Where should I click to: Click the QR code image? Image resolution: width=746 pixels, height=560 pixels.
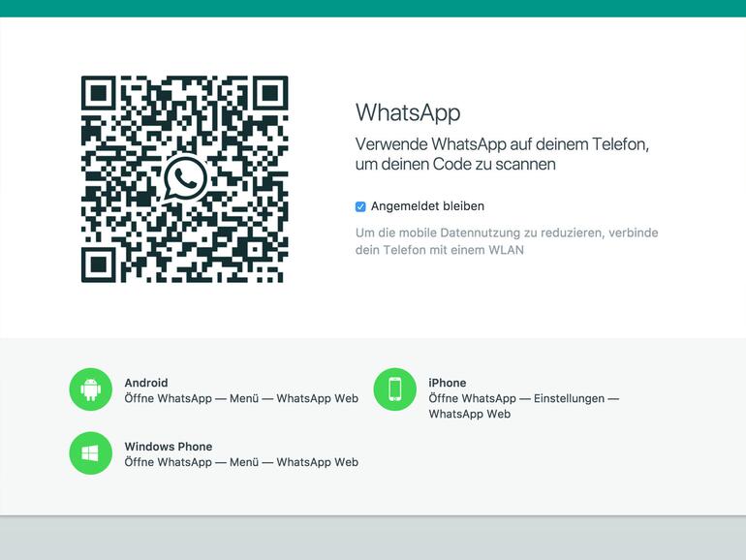tap(185, 179)
